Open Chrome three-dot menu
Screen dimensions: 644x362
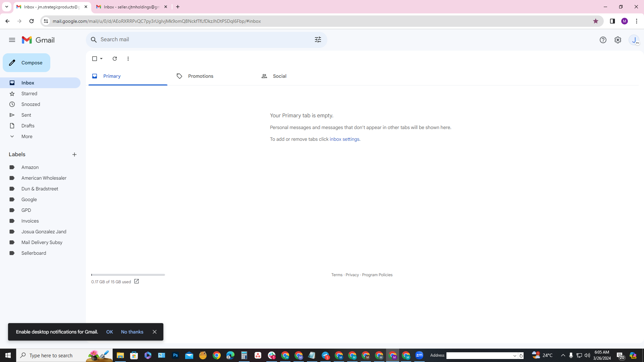click(637, 21)
